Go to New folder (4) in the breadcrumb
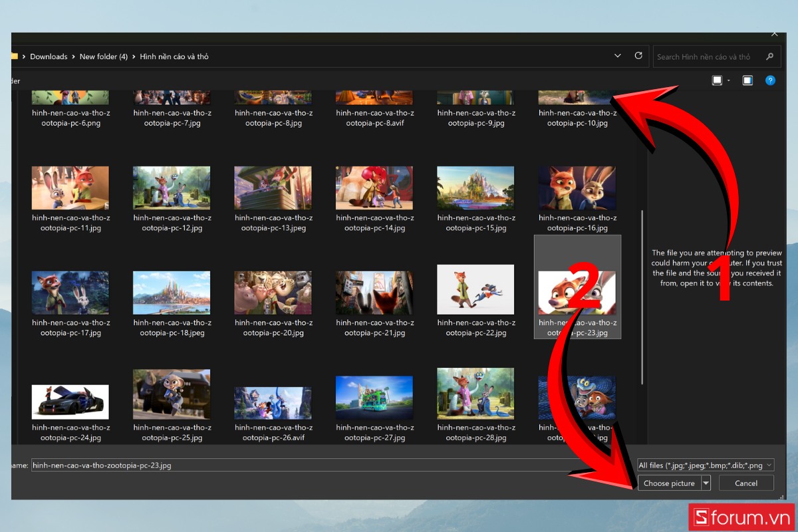This screenshot has height=532, width=798. [x=103, y=57]
